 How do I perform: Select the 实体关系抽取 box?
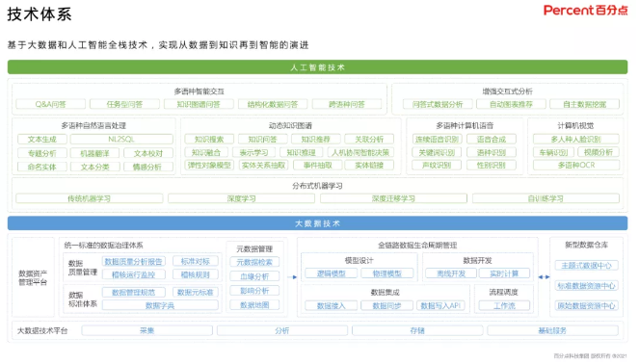click(263, 165)
